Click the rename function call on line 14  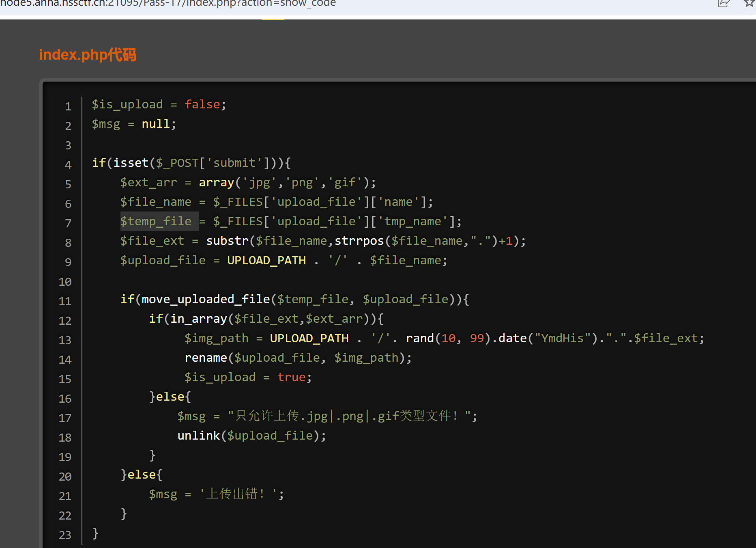(206, 358)
